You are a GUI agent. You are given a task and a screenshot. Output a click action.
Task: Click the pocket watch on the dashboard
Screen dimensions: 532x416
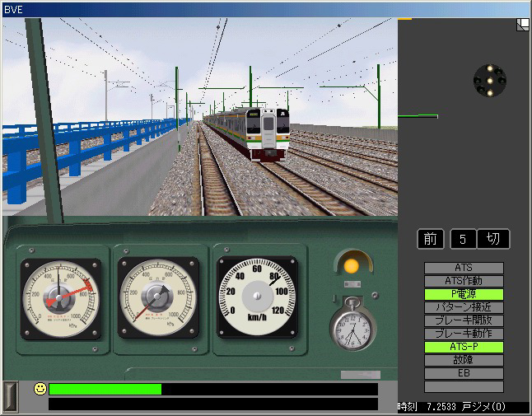point(352,326)
